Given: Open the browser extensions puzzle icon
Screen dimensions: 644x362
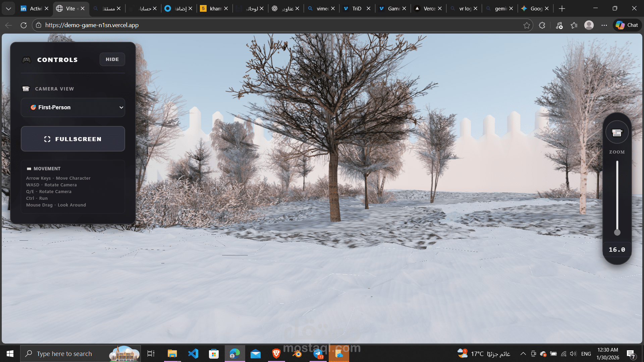Looking at the screenshot, I should (x=542, y=25).
